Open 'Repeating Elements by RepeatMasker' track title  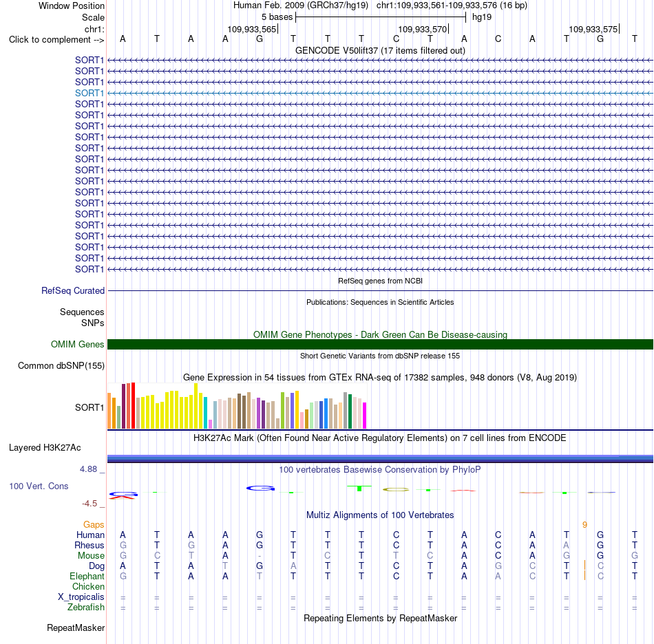(380, 618)
